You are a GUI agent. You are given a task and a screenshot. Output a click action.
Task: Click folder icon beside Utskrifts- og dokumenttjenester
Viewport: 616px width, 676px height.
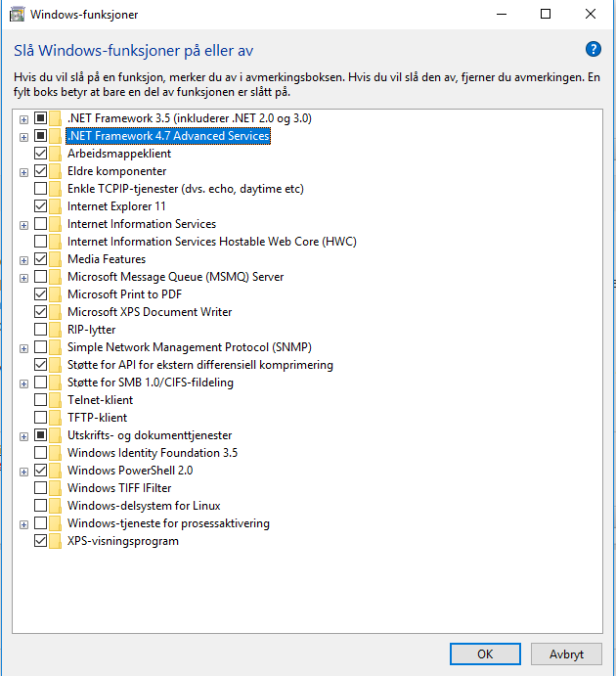tap(55, 435)
